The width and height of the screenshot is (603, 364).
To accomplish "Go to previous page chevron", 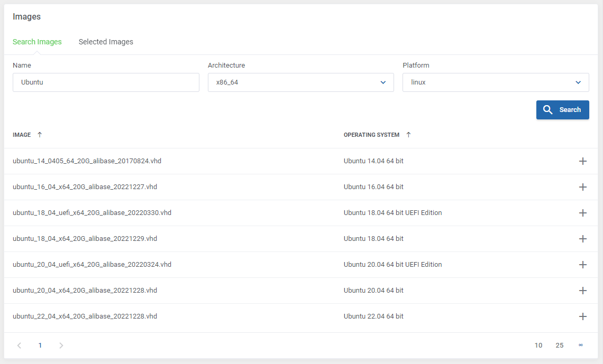I will (x=19, y=346).
